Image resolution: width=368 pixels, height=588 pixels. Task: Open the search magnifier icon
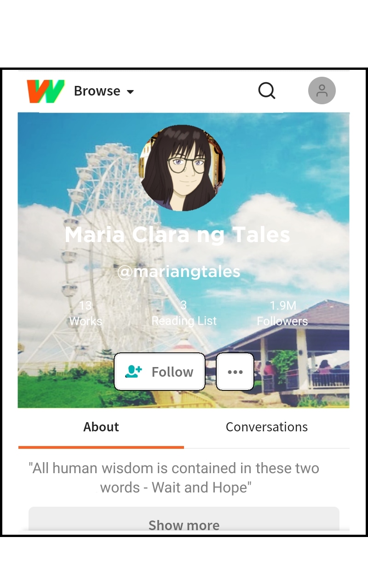pos(267,90)
